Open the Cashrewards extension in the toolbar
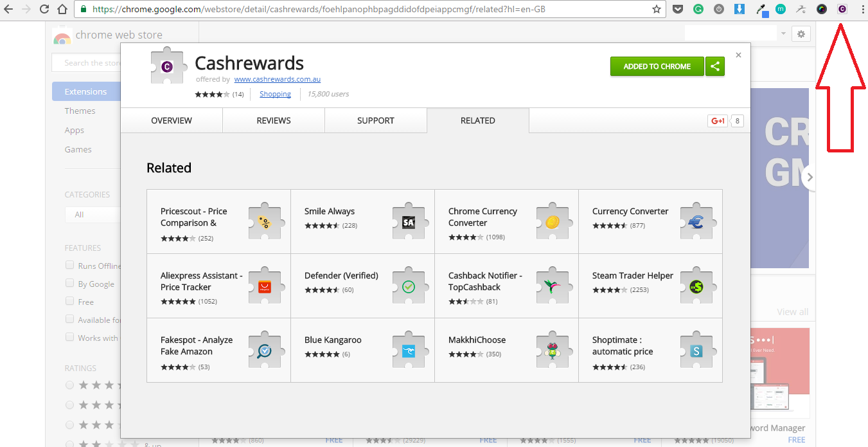This screenshot has height=447, width=868. point(842,9)
